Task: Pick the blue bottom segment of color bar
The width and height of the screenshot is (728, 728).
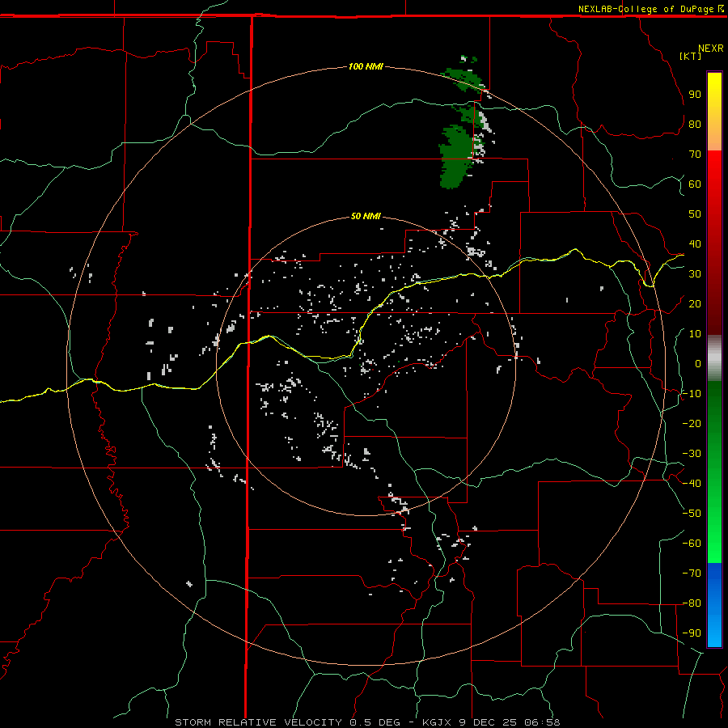Action: coord(714,605)
